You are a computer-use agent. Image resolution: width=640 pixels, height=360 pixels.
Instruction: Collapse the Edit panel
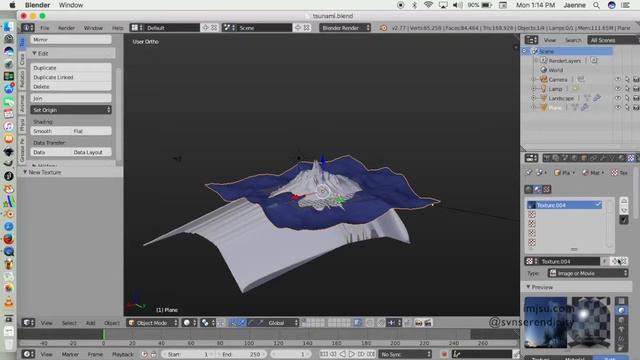tap(35, 53)
